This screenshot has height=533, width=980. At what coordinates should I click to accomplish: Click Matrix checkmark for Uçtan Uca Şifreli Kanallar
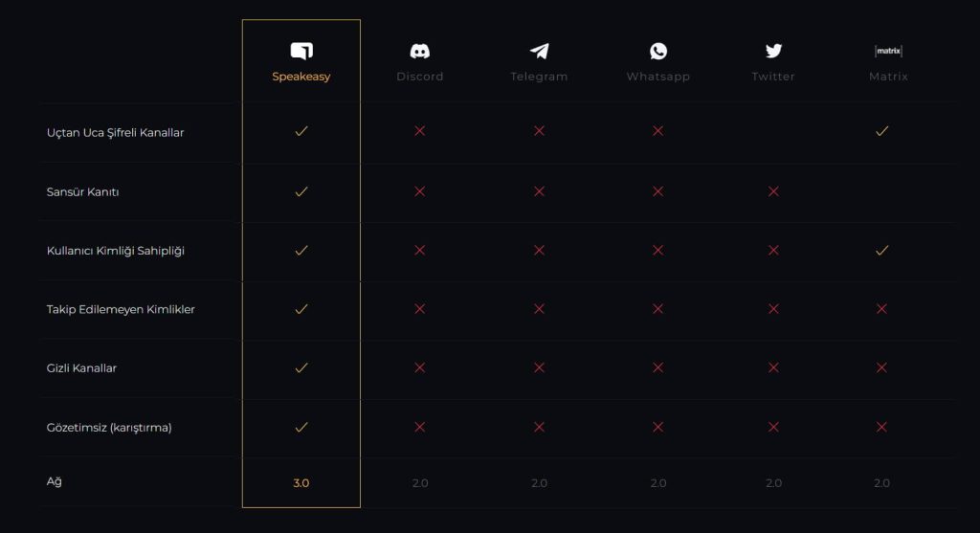pos(881,131)
